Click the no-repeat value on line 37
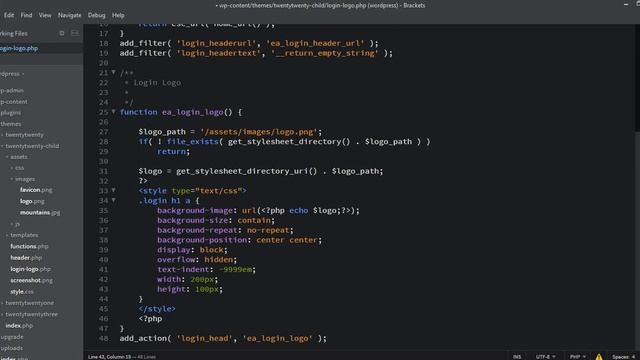This screenshot has width=640, height=360. point(268,230)
